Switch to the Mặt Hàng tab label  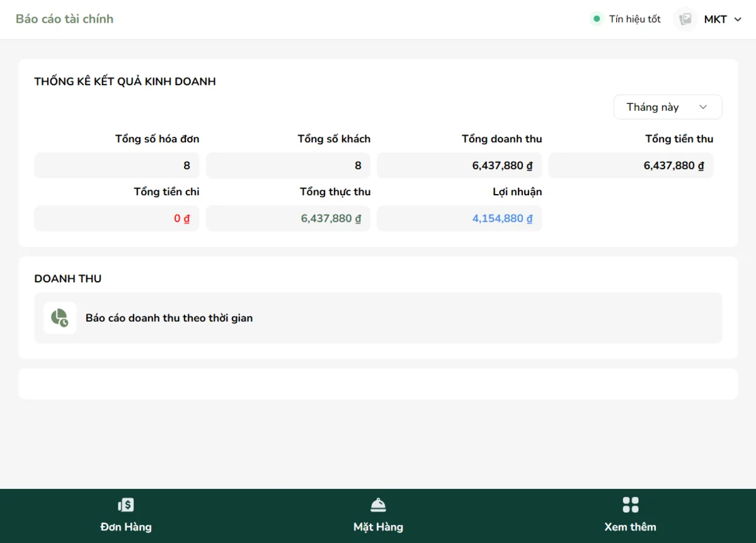[x=378, y=527]
